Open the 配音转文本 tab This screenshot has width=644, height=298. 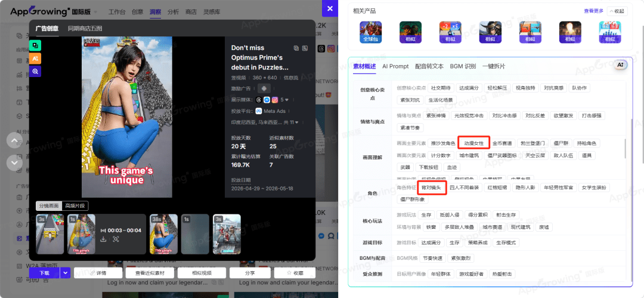pos(429,66)
